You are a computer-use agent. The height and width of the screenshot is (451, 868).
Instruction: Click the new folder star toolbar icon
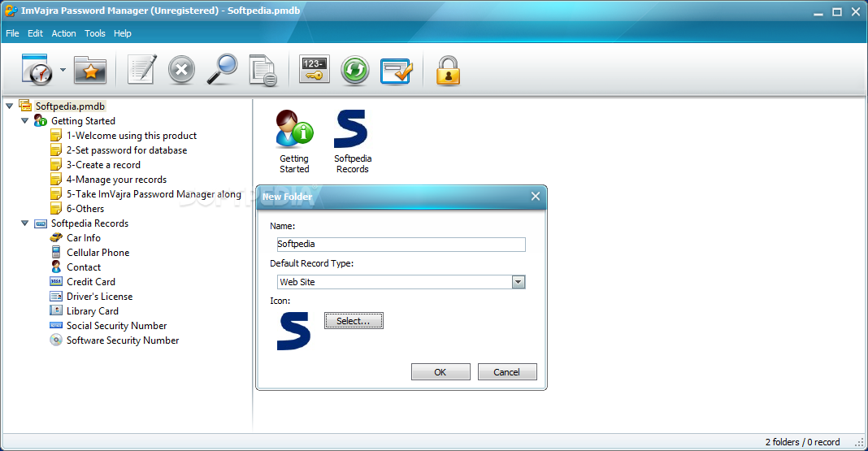coord(89,70)
